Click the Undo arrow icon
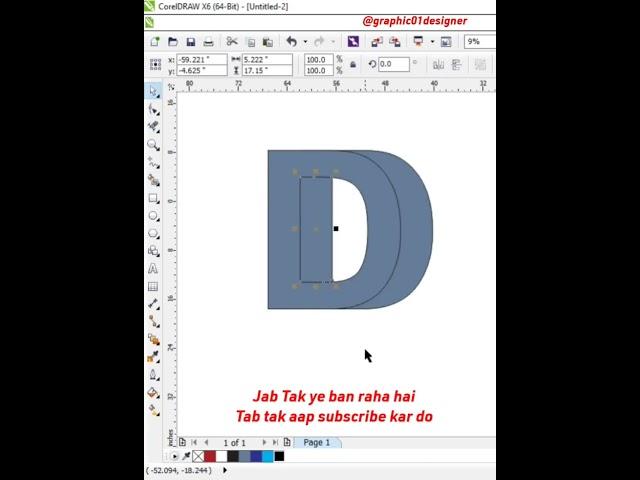Screen dimensions: 640x480 coord(291,42)
